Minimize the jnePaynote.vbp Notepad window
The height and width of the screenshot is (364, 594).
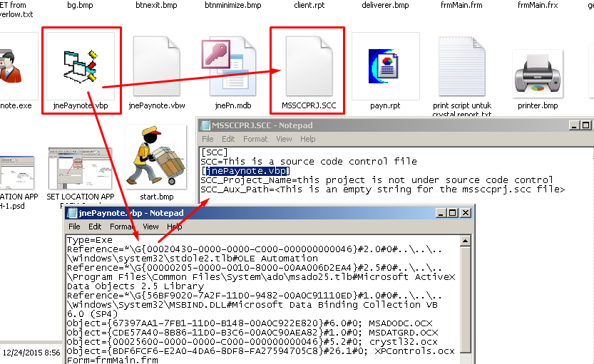pyautogui.click(x=440, y=213)
